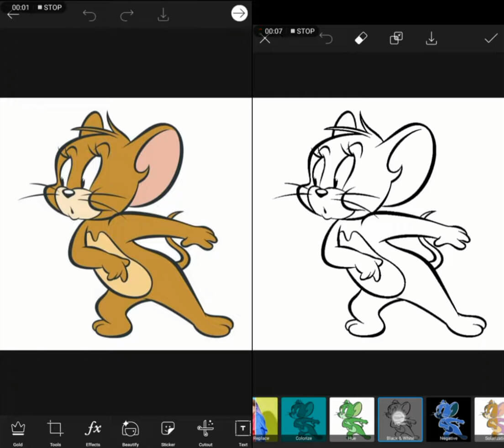The width and height of the screenshot is (504, 448).
Task: Open the Sticker tool
Action: (168, 433)
